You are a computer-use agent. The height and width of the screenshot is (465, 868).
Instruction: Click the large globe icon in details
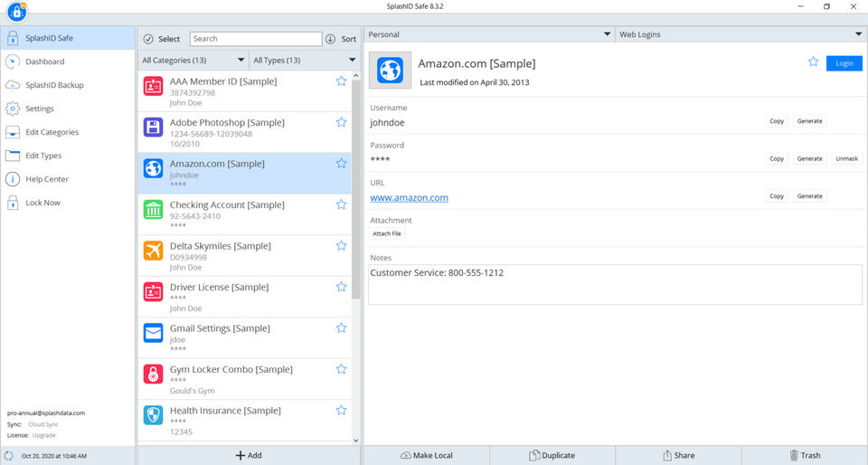click(x=391, y=71)
